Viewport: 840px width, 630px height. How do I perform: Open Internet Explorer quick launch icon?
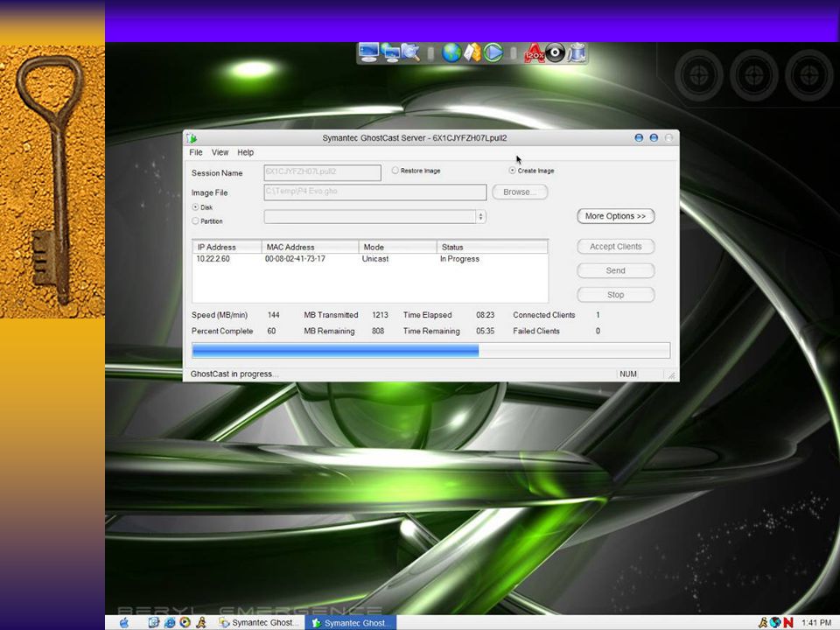[x=170, y=622]
